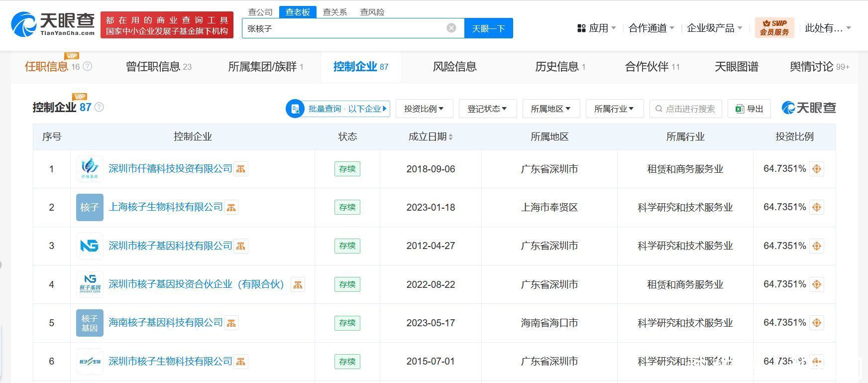The height and width of the screenshot is (383, 868).
Task: Open the 深圳市核子基因科技 NG logo thumbnail
Action: pyautogui.click(x=90, y=246)
